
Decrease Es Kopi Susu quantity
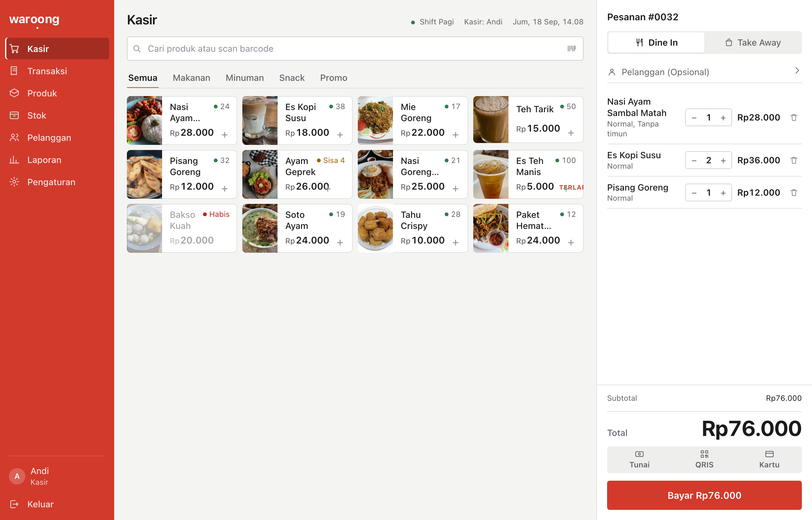tap(694, 160)
